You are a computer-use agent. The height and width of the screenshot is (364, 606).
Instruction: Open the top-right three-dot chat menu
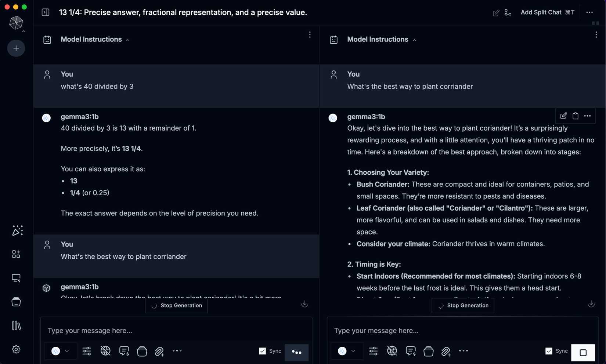pyautogui.click(x=589, y=12)
